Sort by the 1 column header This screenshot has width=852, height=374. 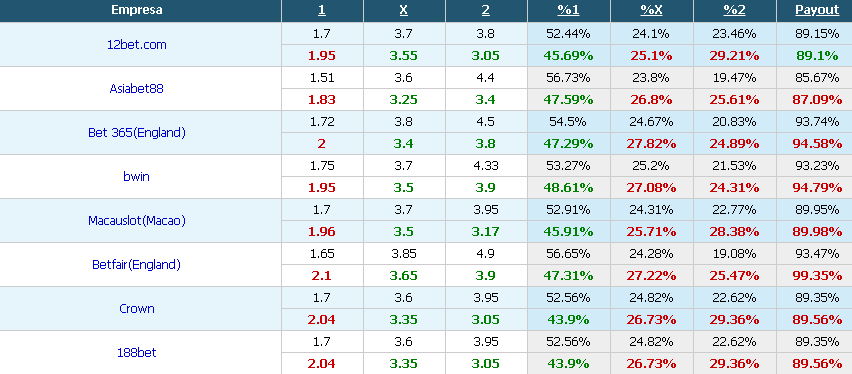(x=322, y=10)
